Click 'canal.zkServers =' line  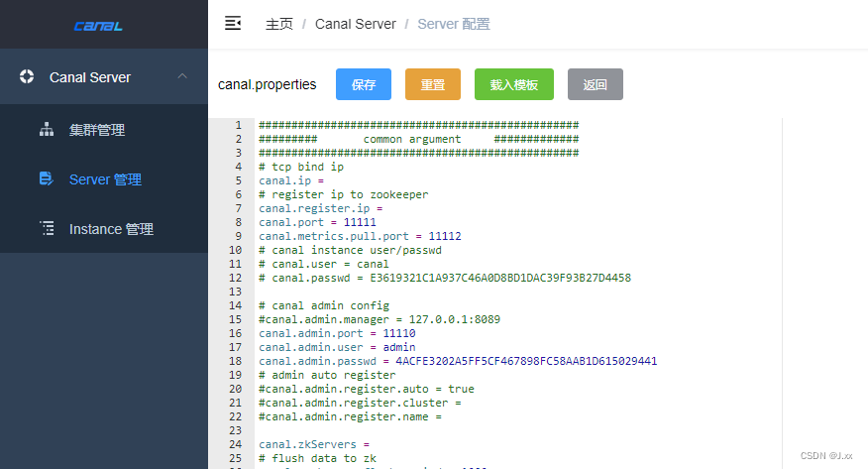tap(314, 444)
